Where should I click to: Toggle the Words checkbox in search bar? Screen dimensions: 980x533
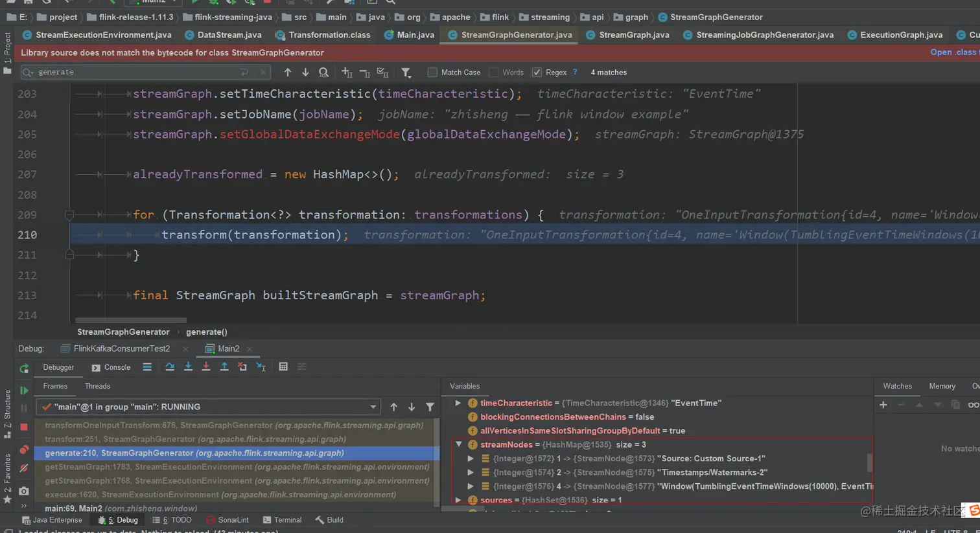[494, 73]
